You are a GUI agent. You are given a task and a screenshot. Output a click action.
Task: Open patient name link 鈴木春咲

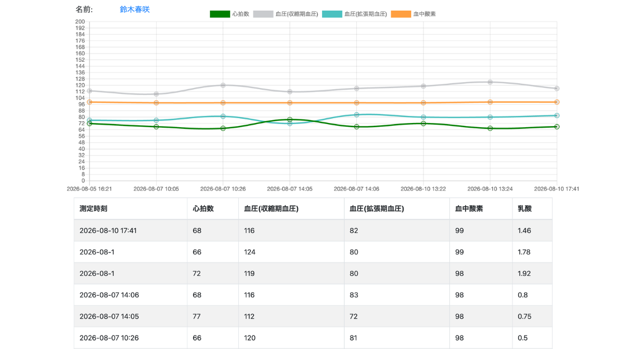[135, 9]
